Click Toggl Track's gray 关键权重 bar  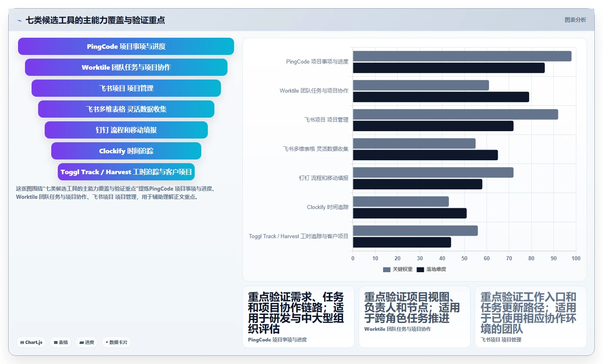click(415, 231)
